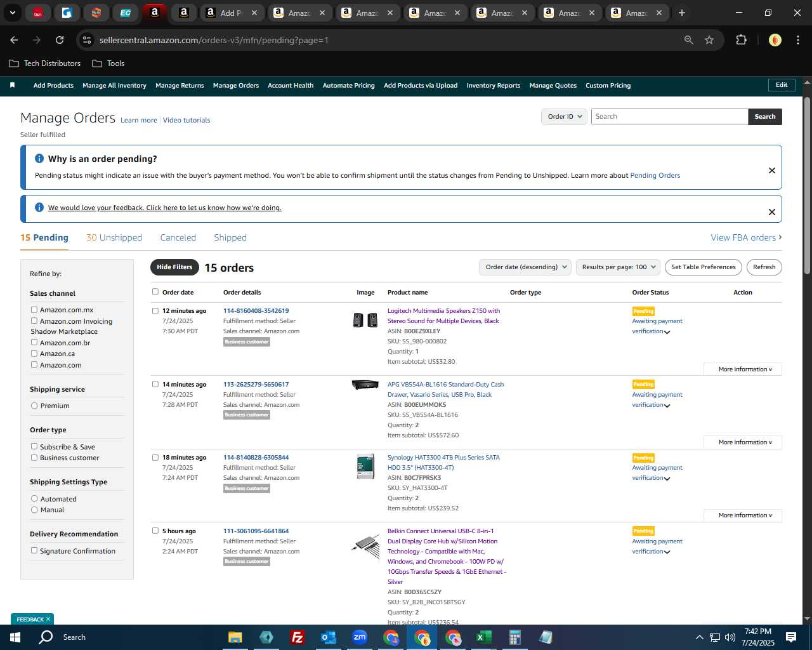Open FileZilla from the taskbar
The height and width of the screenshot is (650, 812).
297,637
